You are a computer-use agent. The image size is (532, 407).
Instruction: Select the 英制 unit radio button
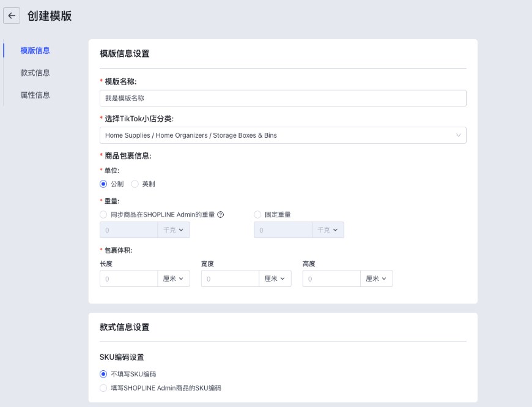coord(135,184)
